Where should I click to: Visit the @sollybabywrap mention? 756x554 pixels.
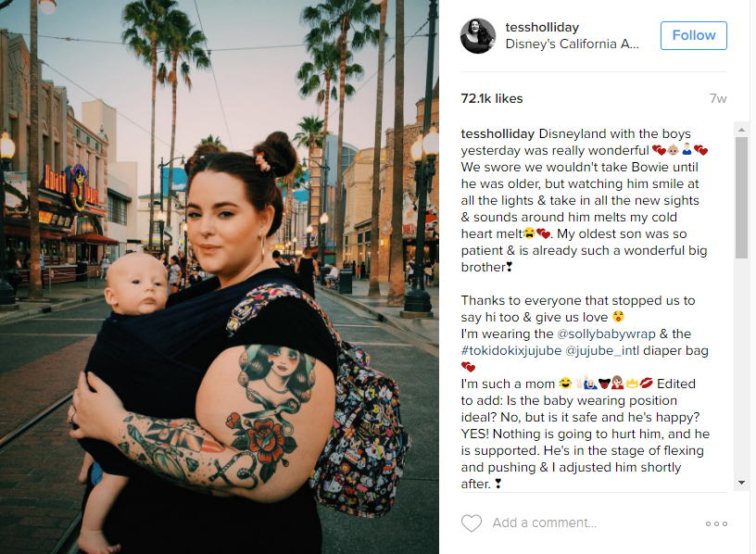click(x=606, y=334)
